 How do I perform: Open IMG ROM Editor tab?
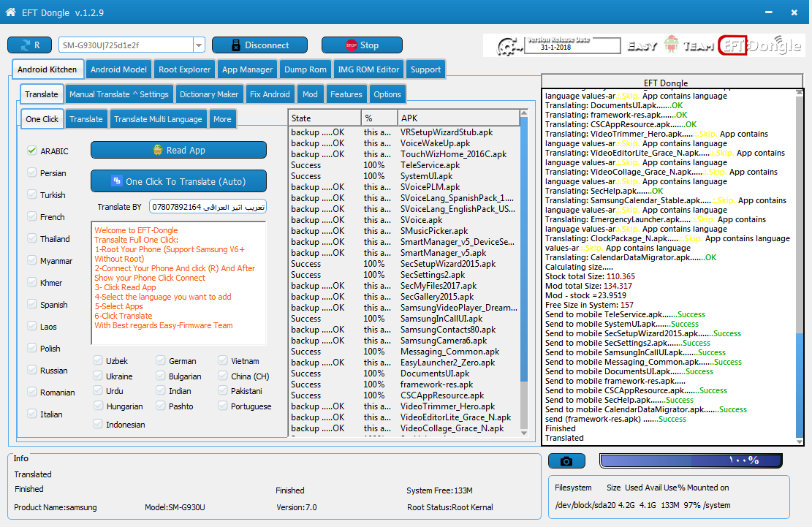368,69
